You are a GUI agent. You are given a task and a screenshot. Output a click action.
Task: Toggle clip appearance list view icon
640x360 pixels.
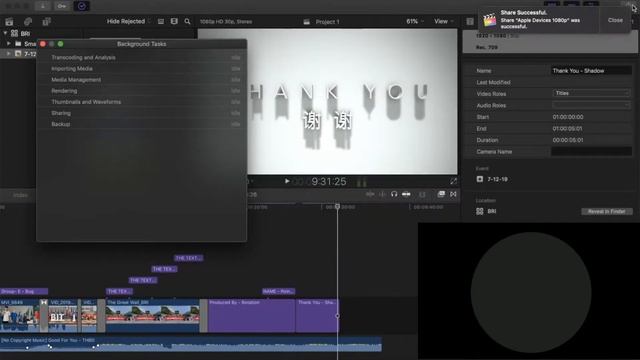(161, 22)
